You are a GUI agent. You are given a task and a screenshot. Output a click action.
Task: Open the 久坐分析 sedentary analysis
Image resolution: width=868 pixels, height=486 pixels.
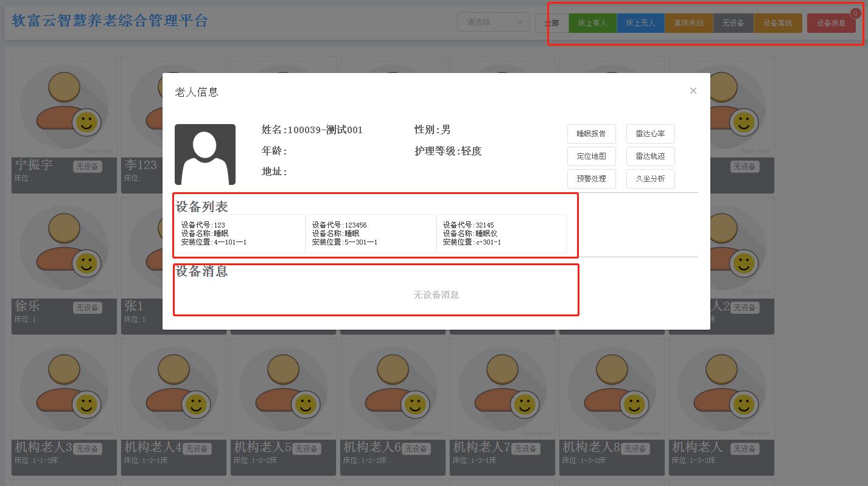coord(650,178)
